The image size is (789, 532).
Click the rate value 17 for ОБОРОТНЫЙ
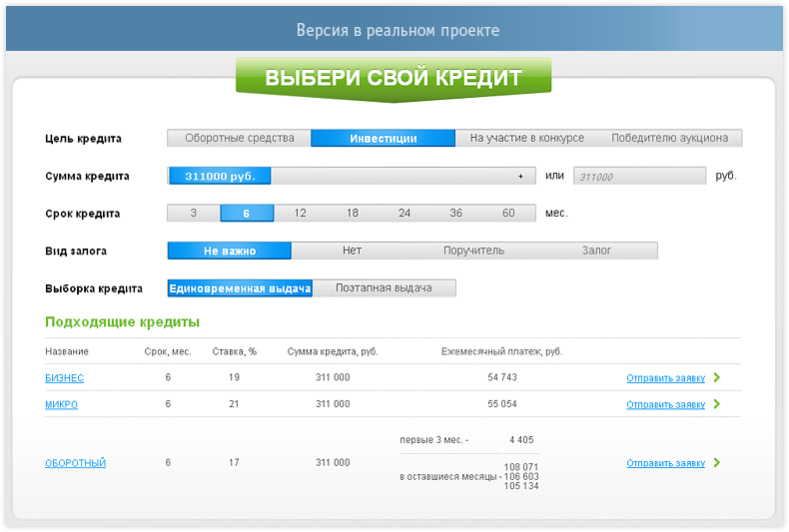tap(234, 462)
